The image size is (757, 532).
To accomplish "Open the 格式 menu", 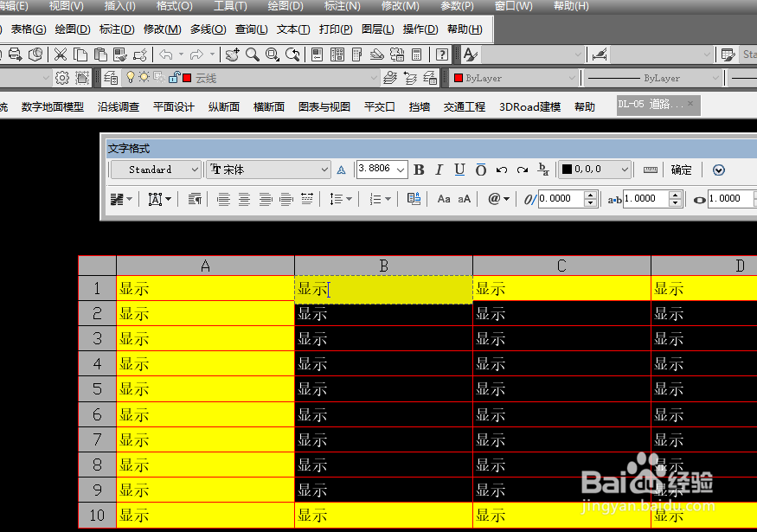I will [x=172, y=6].
